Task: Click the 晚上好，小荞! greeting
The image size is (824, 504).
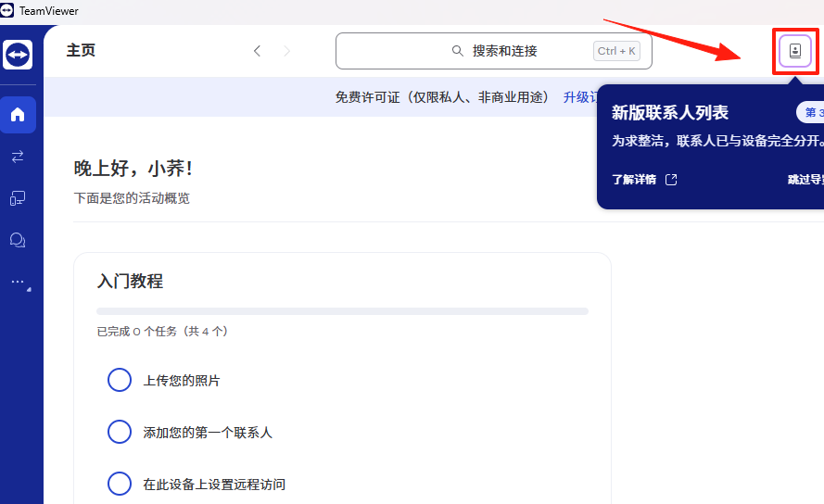Action: [x=133, y=169]
